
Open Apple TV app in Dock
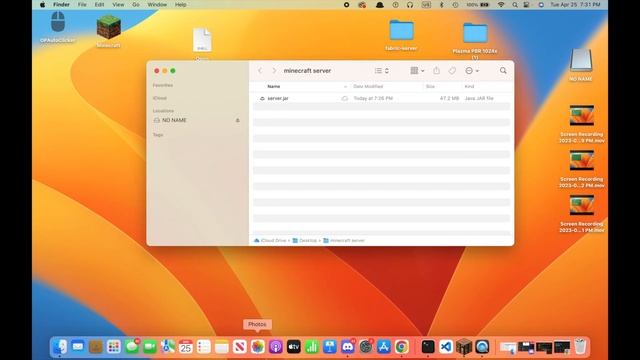[293, 347]
